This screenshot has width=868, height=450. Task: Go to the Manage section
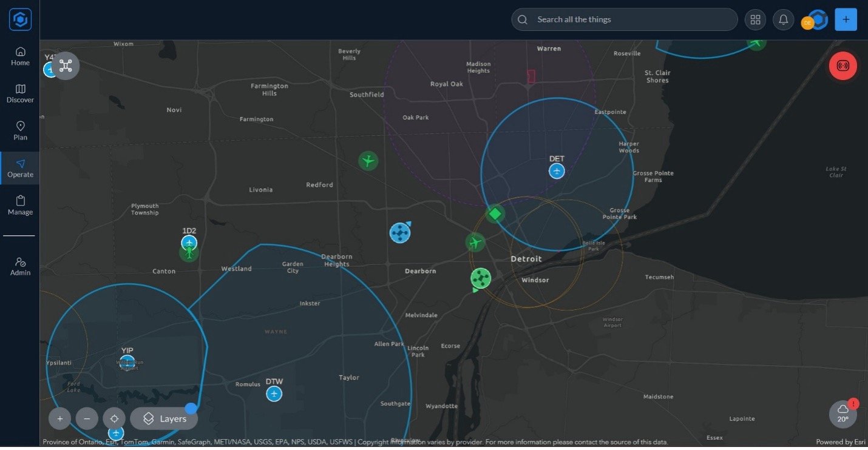coord(20,206)
